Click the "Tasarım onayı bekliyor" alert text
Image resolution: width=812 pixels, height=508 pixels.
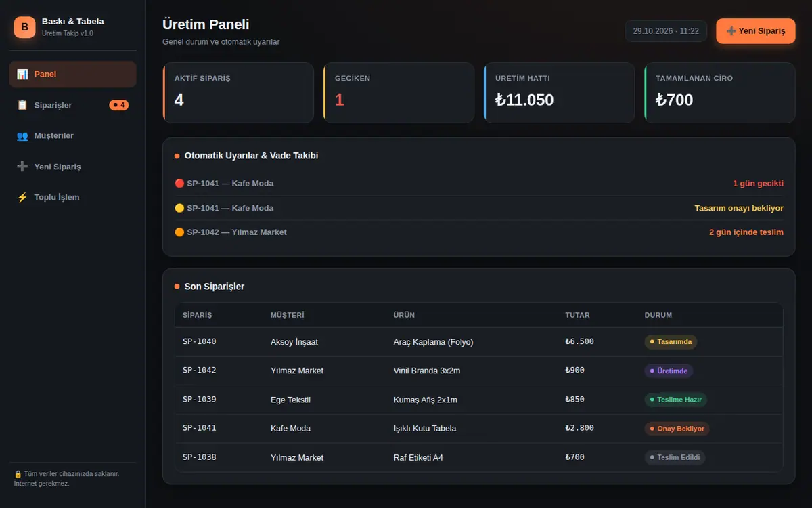coord(739,208)
